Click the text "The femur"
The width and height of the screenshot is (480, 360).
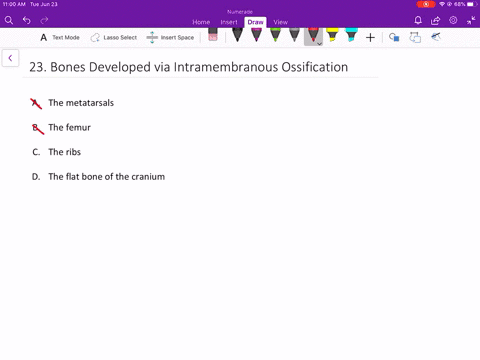69,127
